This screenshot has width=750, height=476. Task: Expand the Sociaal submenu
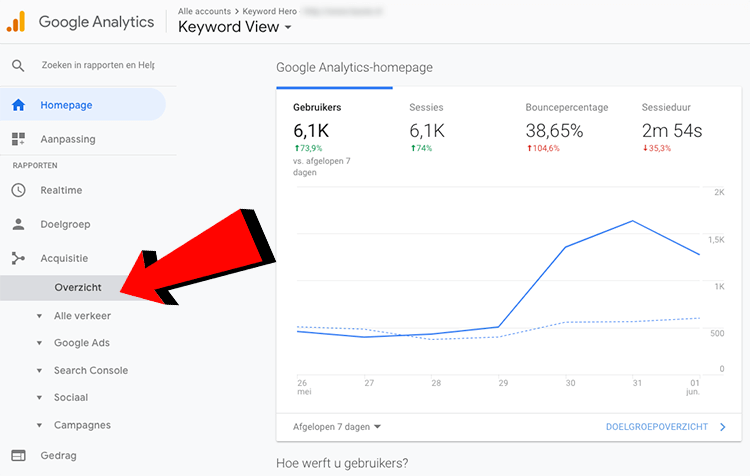40,398
